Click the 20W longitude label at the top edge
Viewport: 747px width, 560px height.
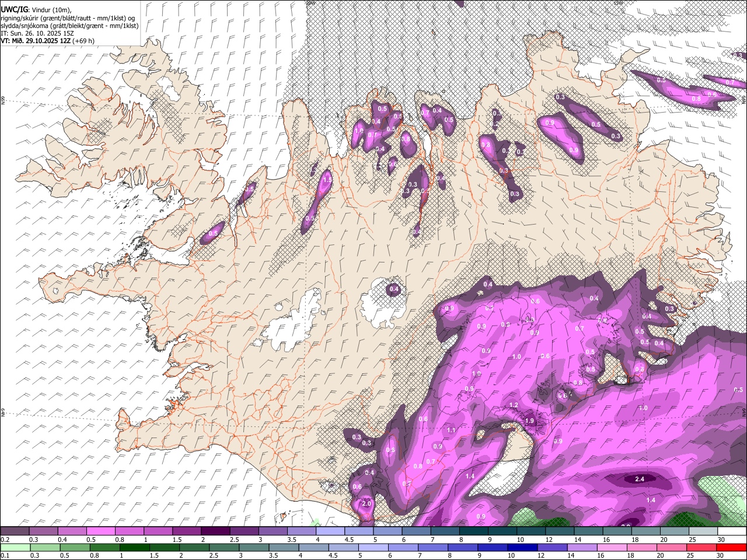[x=310, y=2]
